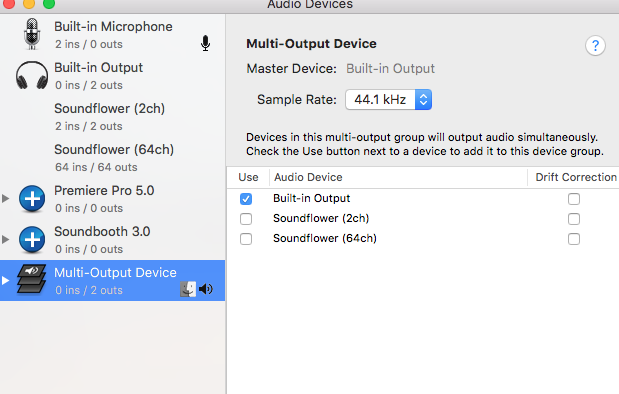619x394 pixels.
Task: Click the Premiere Pro 5.0 plus icon
Action: 32,199
